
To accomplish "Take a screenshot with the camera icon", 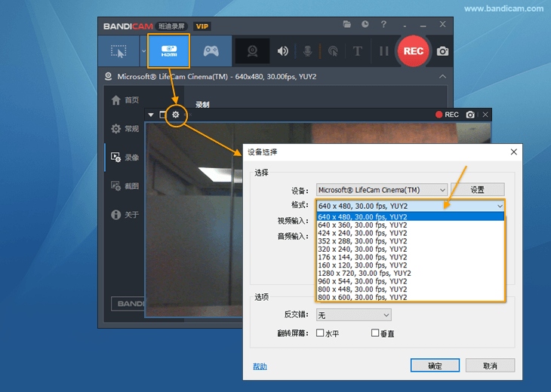I will coord(442,51).
